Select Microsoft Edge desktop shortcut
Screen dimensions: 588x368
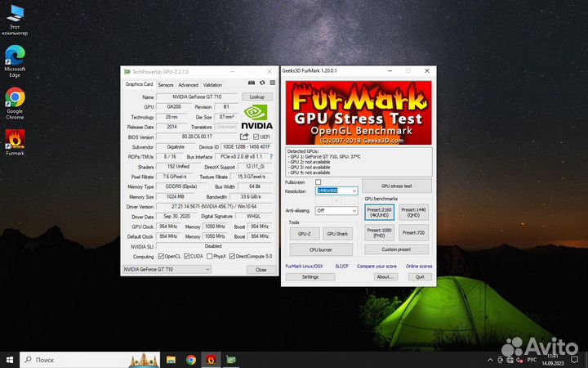(x=15, y=61)
